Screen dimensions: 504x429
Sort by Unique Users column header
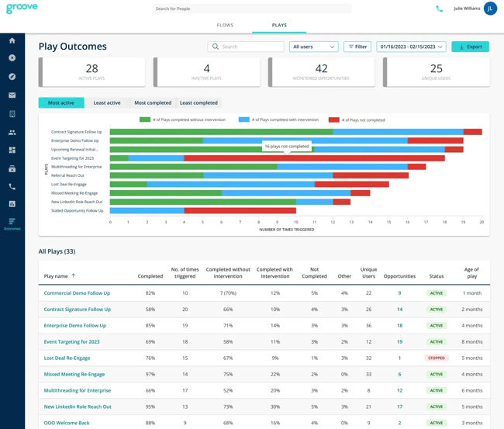(x=368, y=273)
